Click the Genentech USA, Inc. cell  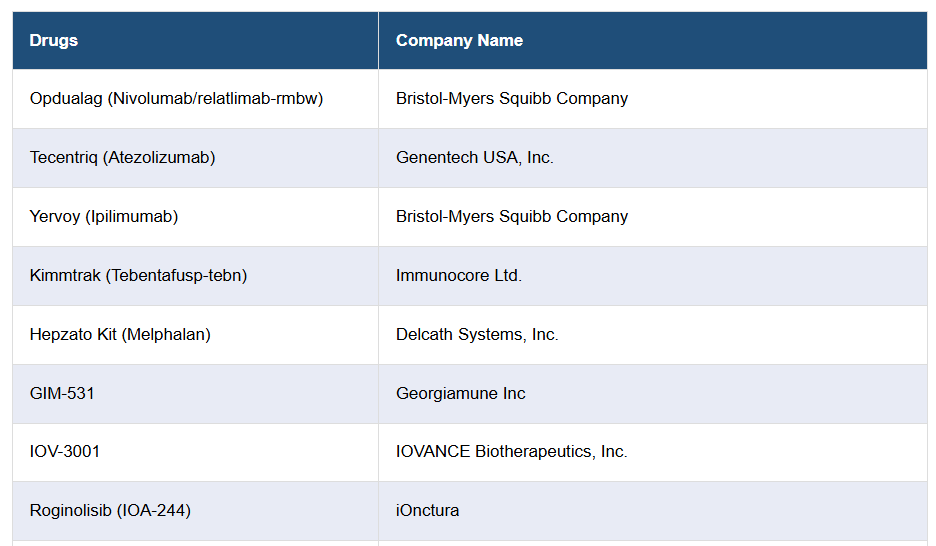point(474,158)
